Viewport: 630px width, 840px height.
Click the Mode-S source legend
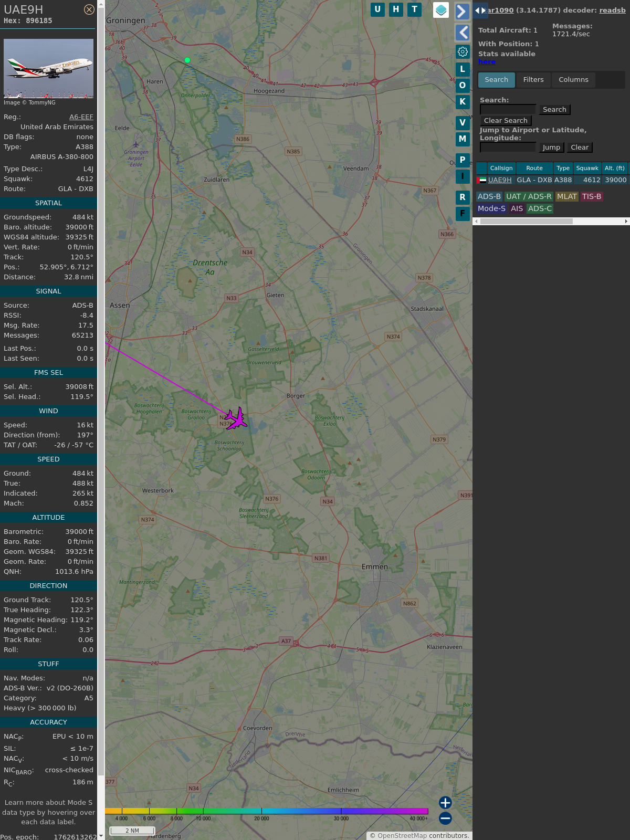click(492, 208)
